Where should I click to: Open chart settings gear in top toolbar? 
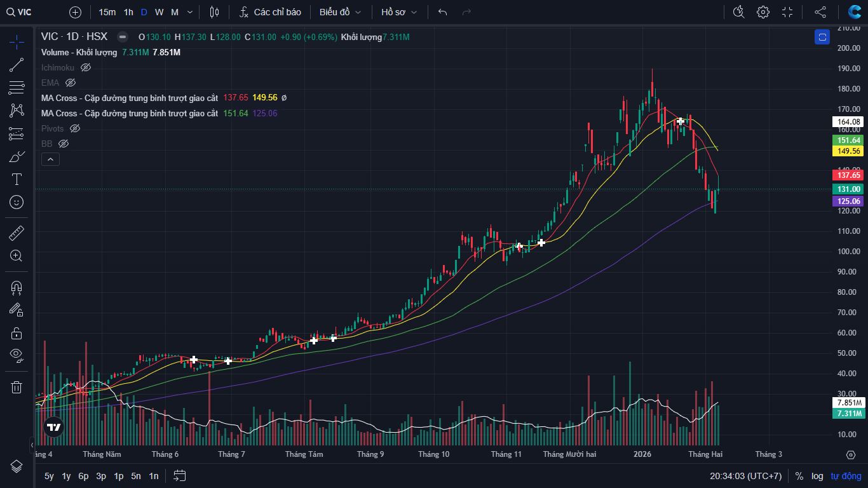pos(763,12)
